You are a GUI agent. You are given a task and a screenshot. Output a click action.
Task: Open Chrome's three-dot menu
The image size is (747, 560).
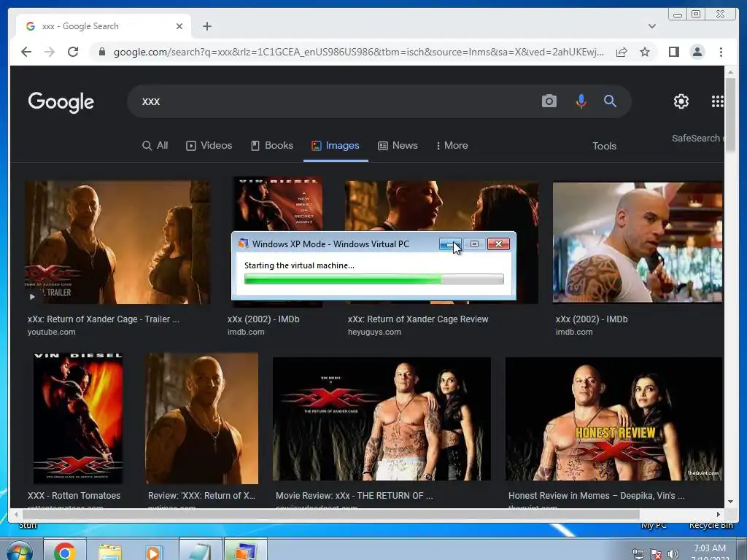click(x=721, y=52)
